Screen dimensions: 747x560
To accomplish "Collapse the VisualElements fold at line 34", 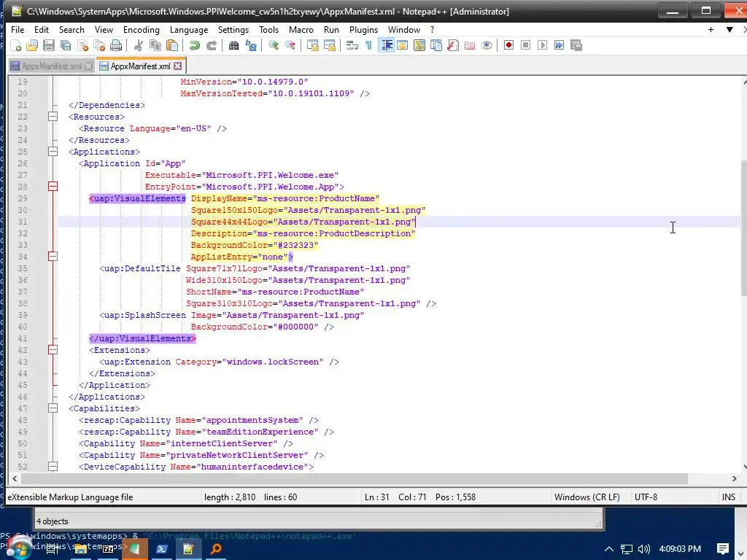I will (x=53, y=257).
